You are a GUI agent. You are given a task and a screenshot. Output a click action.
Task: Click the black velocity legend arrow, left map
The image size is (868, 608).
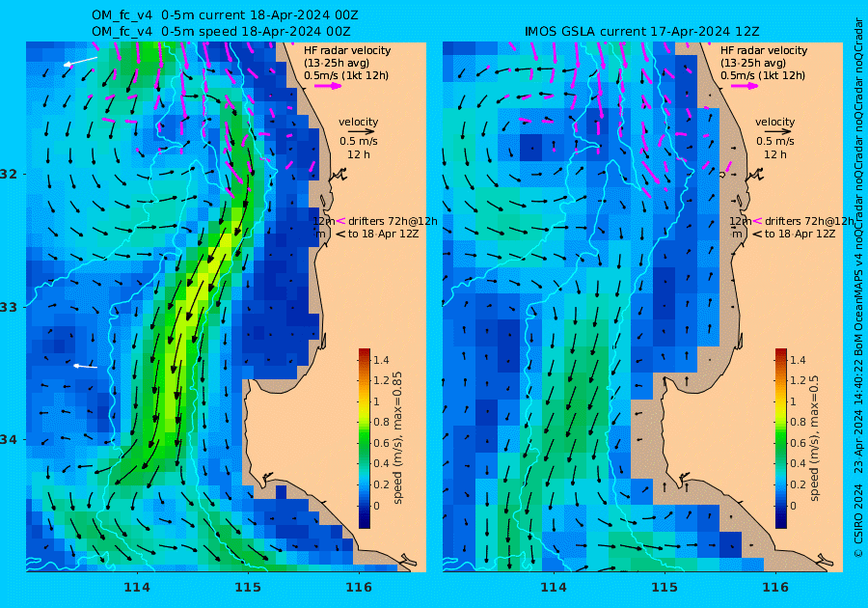tap(362, 132)
